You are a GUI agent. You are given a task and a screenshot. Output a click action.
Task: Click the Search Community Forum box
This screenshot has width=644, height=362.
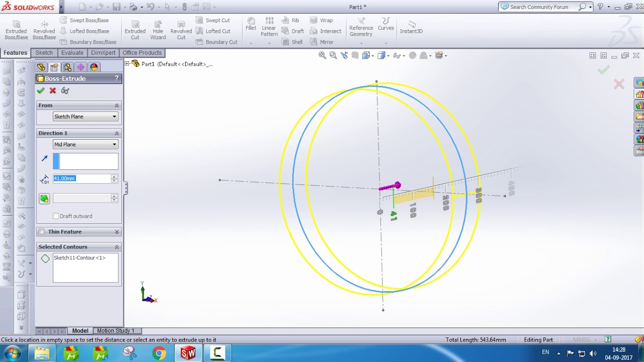(x=542, y=7)
